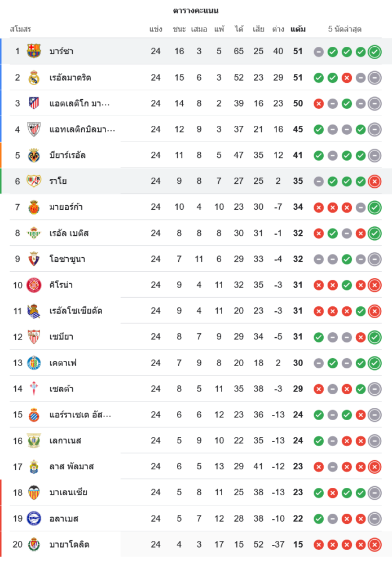Click the ตารางคะแนน table title
This screenshot has width=392, height=564.
(x=196, y=11)
